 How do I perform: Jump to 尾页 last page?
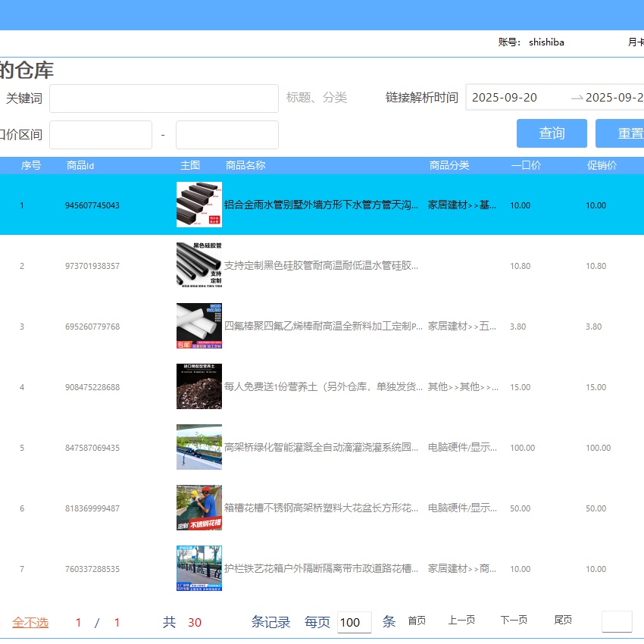tap(562, 620)
